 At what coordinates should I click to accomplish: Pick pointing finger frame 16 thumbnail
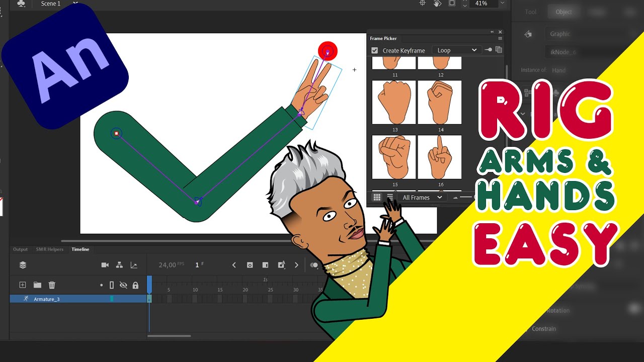[440, 157]
